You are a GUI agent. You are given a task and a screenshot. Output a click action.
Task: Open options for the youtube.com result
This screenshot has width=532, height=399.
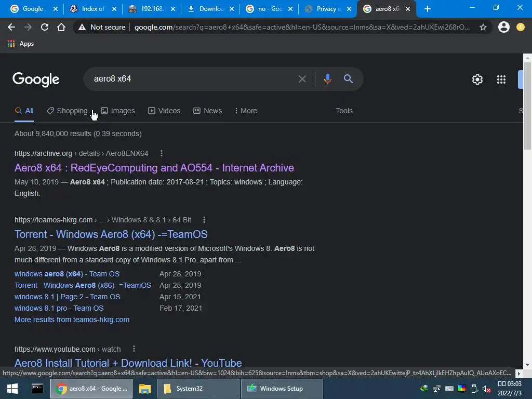tap(134, 349)
